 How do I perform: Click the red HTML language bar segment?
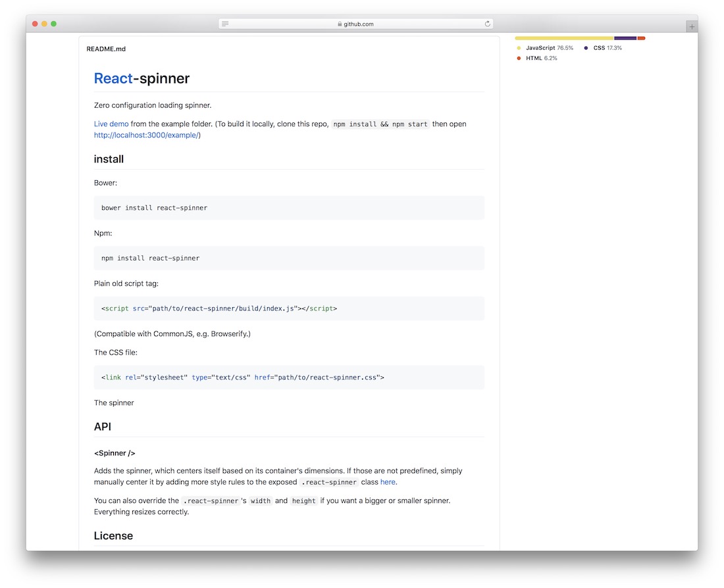coord(641,38)
